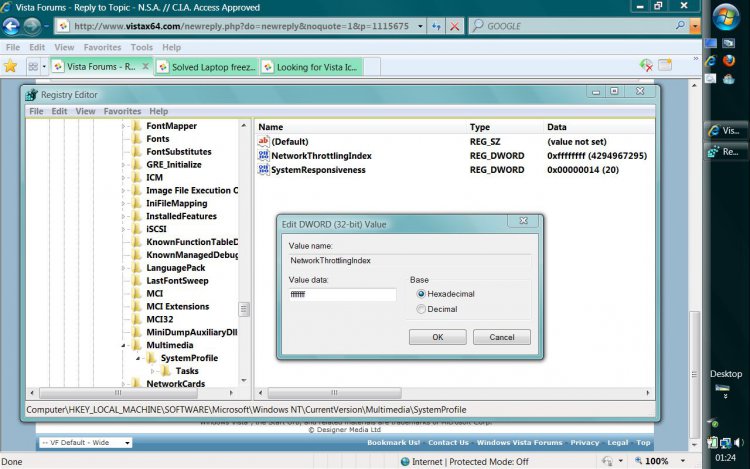The height and width of the screenshot is (469, 750).
Task: Click the Refresh icon beside the address bar
Action: [x=436, y=26]
